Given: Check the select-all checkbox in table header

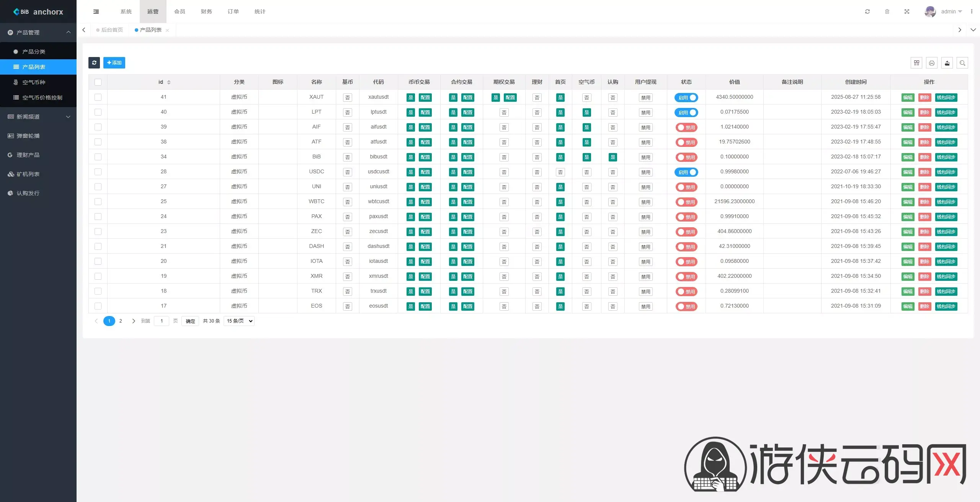Looking at the screenshot, I should 98,82.
